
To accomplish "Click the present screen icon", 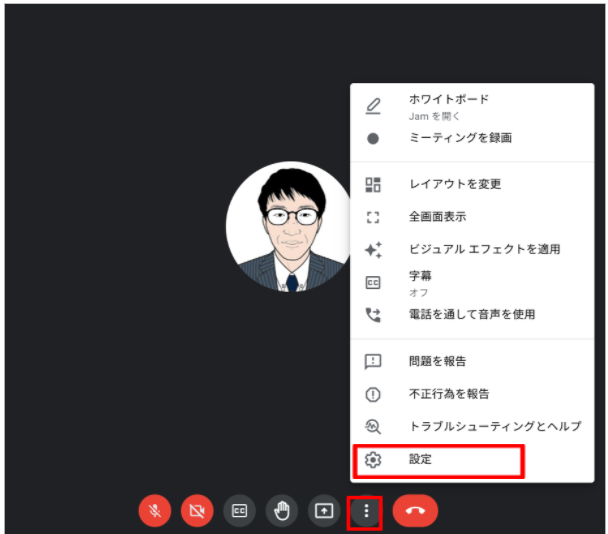I will point(324,511).
